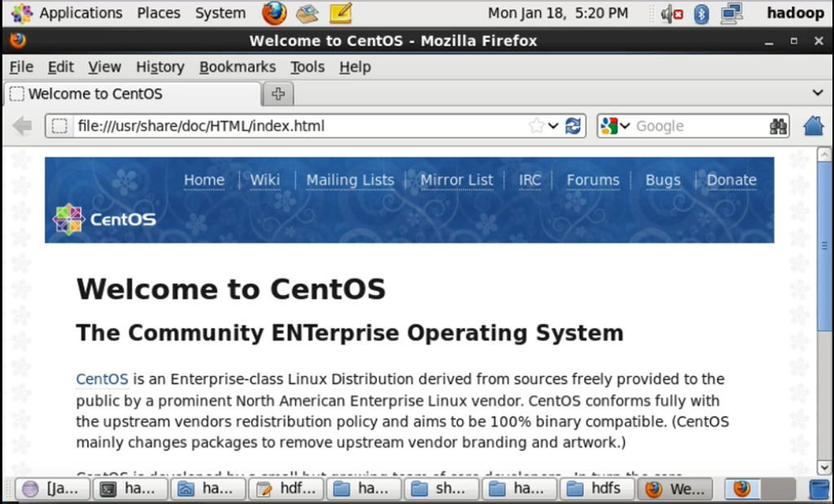Reload the page with the refresh icon
Screen dimensions: 834x504
(x=573, y=126)
